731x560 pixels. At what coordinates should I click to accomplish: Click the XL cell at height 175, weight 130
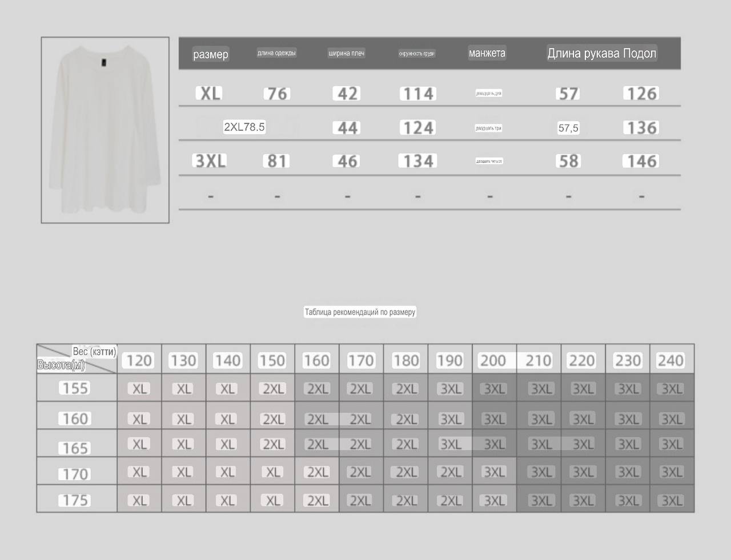[184, 501]
